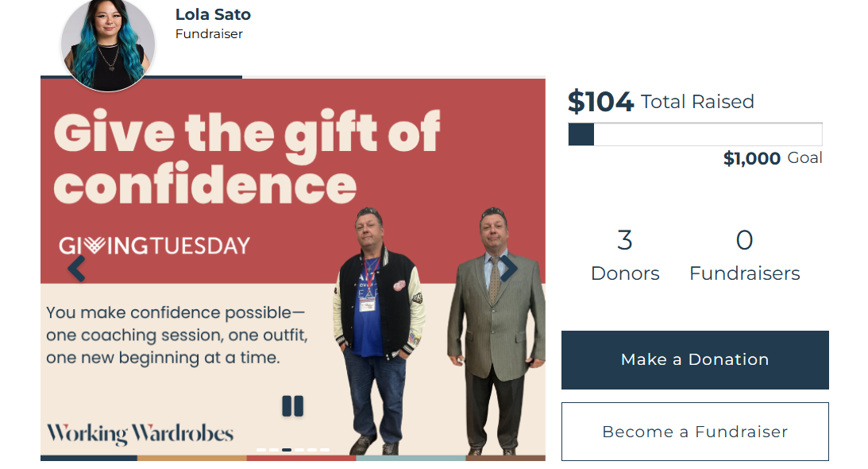Go to the last carousel slide indicator
Image resolution: width=868 pixels, height=469 pixels.
(x=325, y=450)
